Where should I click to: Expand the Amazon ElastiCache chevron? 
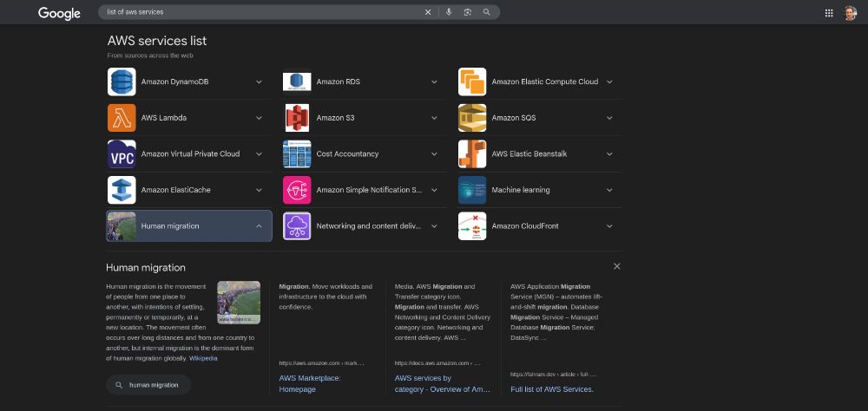259,190
